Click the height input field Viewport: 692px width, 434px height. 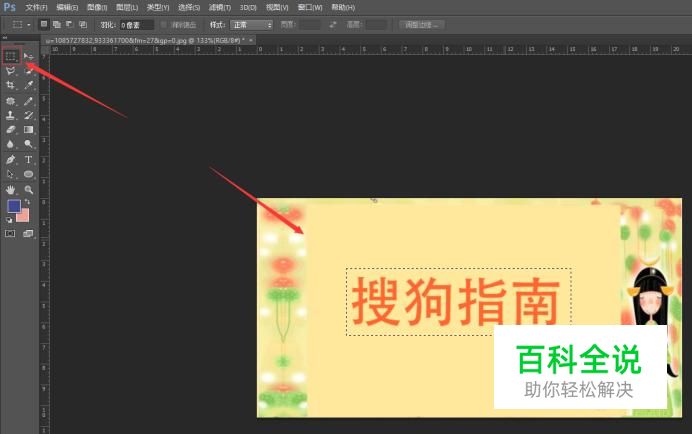tap(376, 25)
